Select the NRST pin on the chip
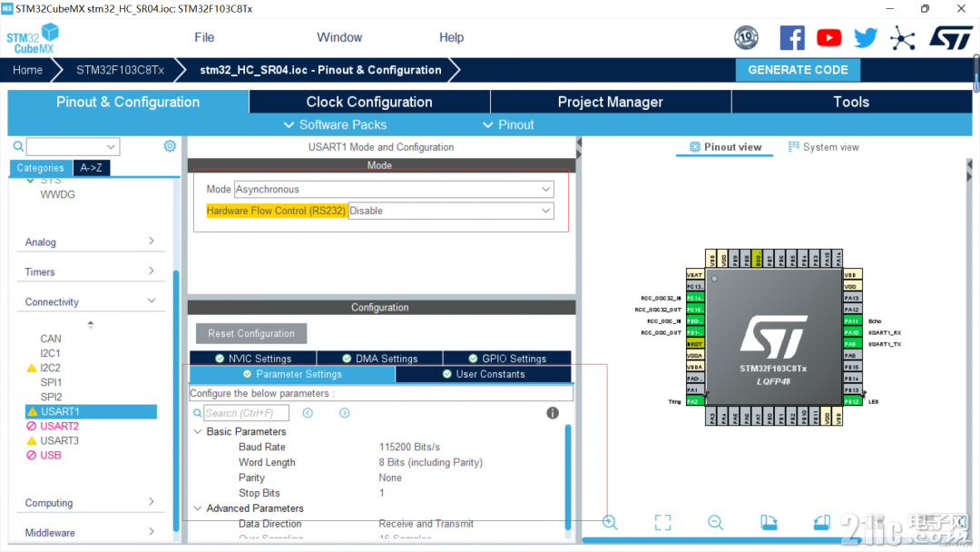 click(x=694, y=344)
